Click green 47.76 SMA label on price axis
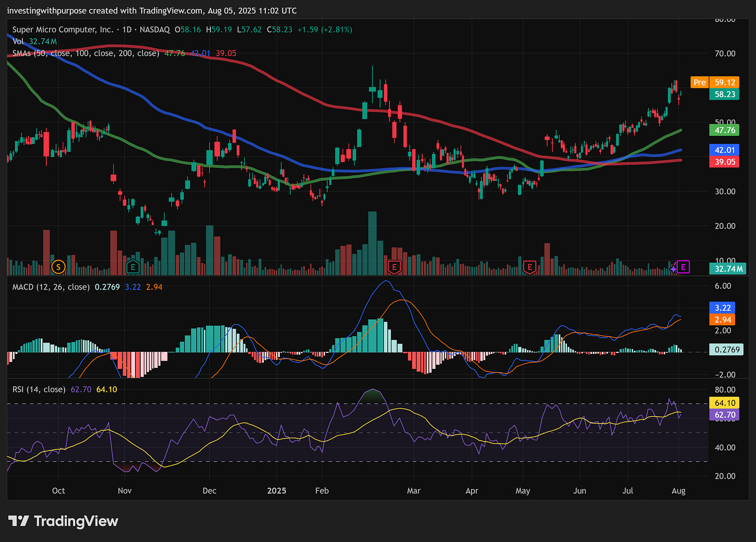The image size is (756, 542). tap(725, 130)
